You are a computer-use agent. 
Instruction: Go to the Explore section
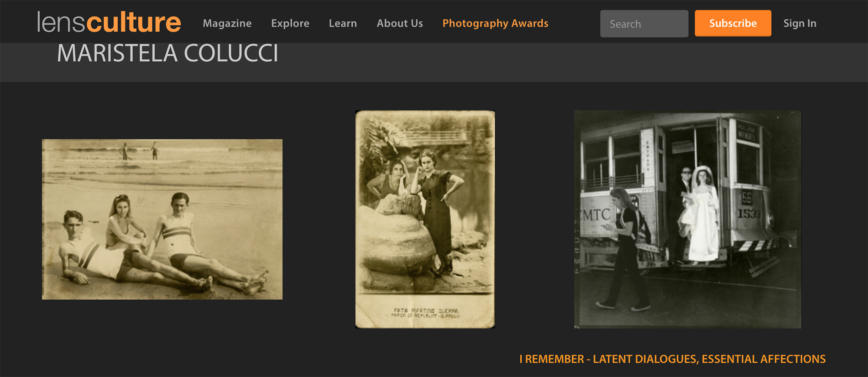290,23
